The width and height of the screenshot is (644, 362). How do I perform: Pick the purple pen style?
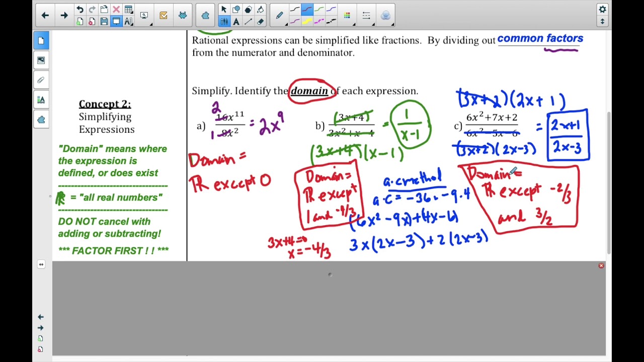point(331,10)
